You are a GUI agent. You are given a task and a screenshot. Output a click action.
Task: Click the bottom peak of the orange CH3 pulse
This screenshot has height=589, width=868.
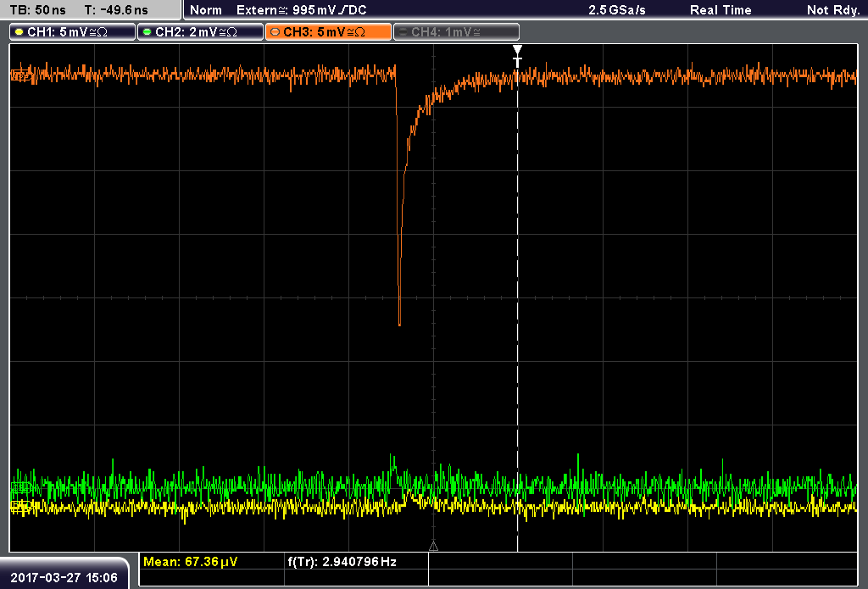(400, 324)
